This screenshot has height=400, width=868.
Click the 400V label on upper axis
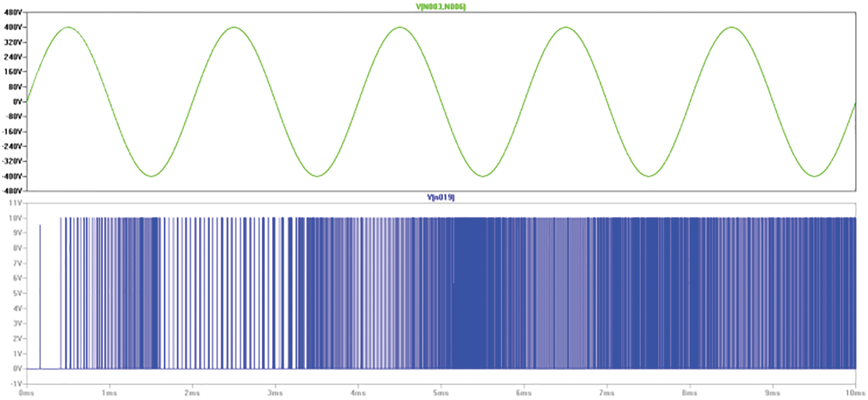click(x=13, y=27)
